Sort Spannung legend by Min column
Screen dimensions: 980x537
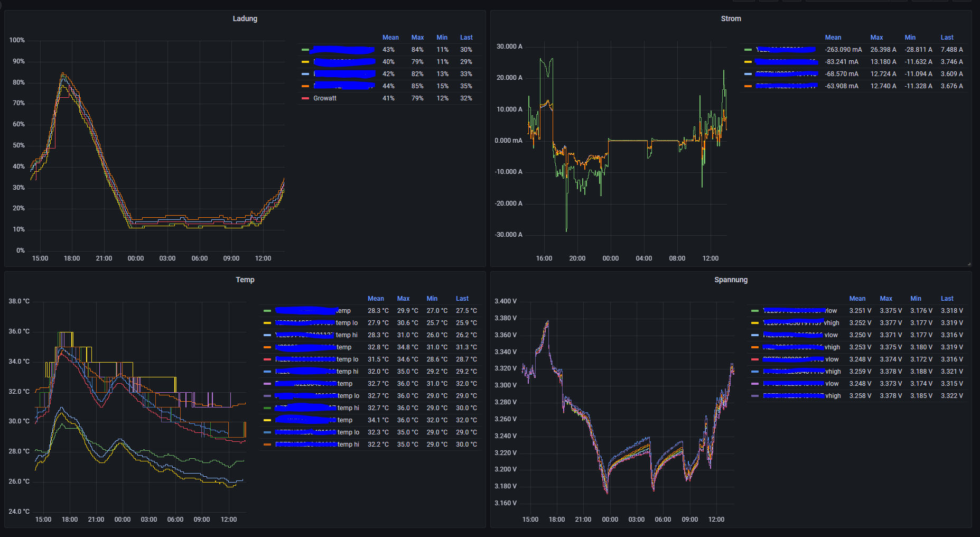tap(916, 299)
